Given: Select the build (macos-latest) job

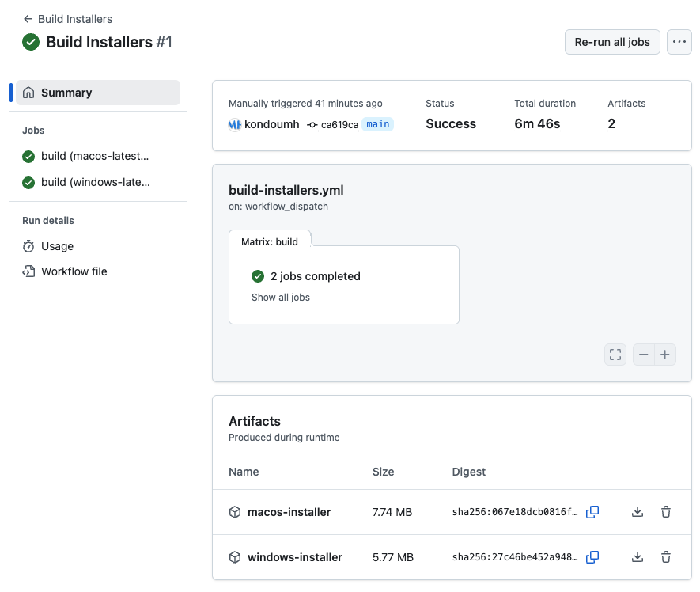Looking at the screenshot, I should pyautogui.click(x=94, y=157).
